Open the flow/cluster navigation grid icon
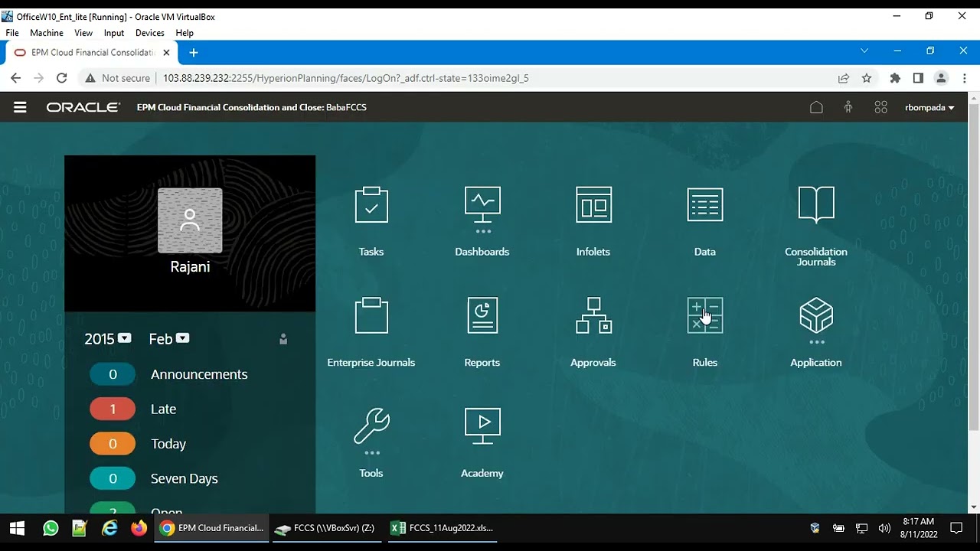Image resolution: width=980 pixels, height=551 pixels. (880, 107)
